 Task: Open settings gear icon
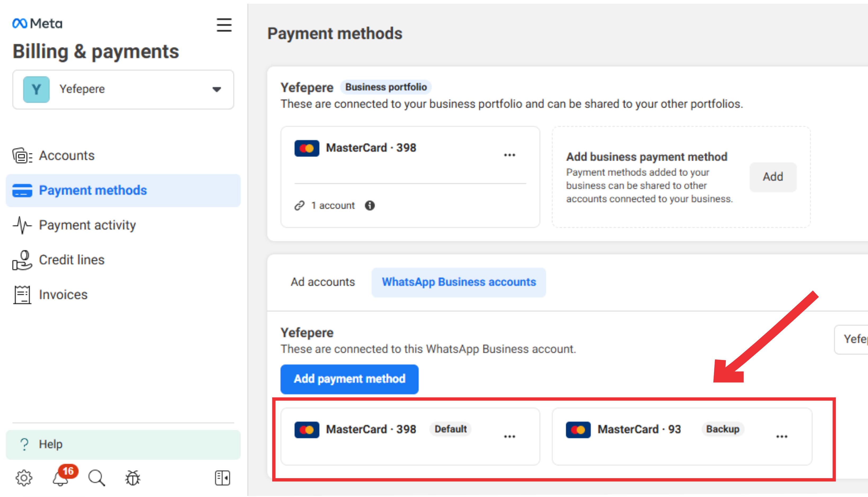(24, 478)
